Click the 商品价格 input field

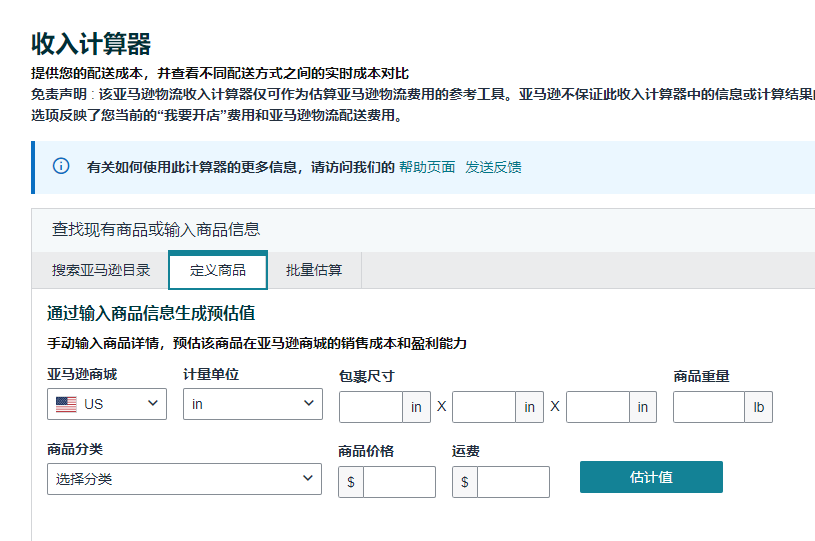[x=399, y=482]
